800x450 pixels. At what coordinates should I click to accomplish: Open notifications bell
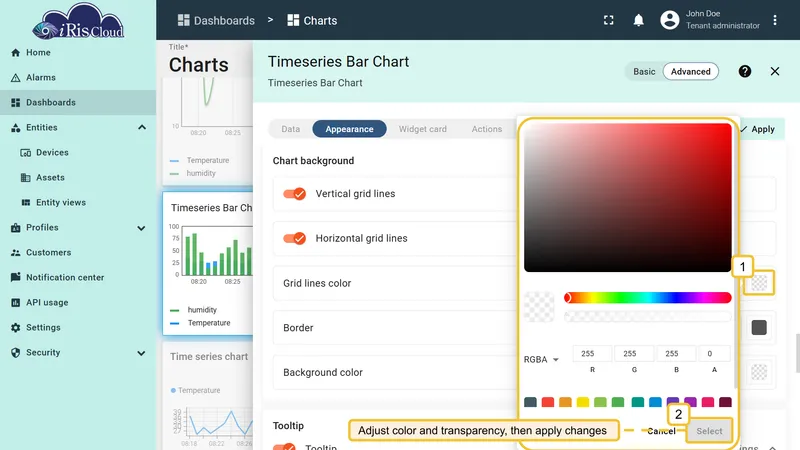click(638, 20)
